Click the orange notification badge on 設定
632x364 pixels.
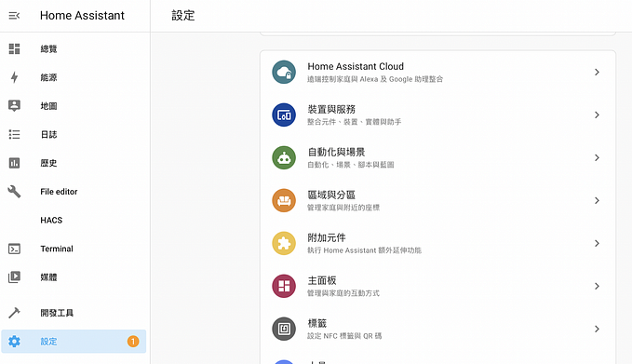click(133, 342)
